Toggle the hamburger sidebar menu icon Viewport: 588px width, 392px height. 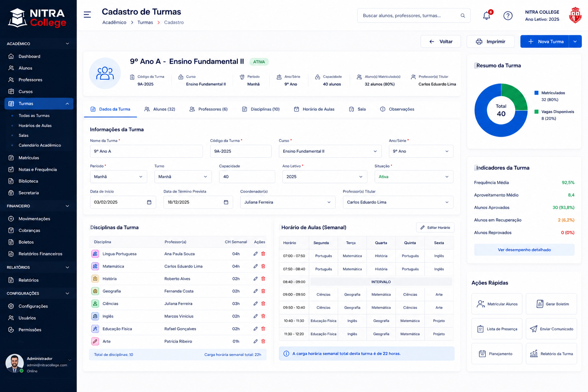click(x=87, y=15)
